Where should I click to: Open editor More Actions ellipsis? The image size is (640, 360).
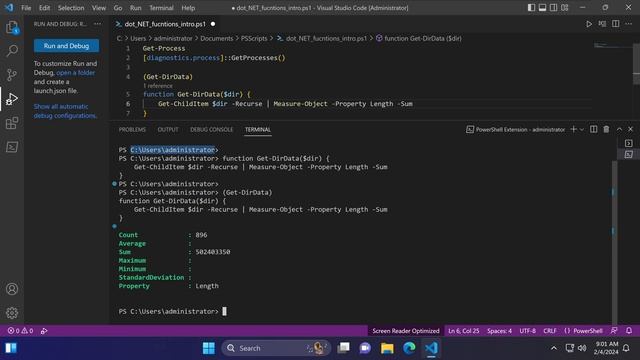click(x=629, y=24)
